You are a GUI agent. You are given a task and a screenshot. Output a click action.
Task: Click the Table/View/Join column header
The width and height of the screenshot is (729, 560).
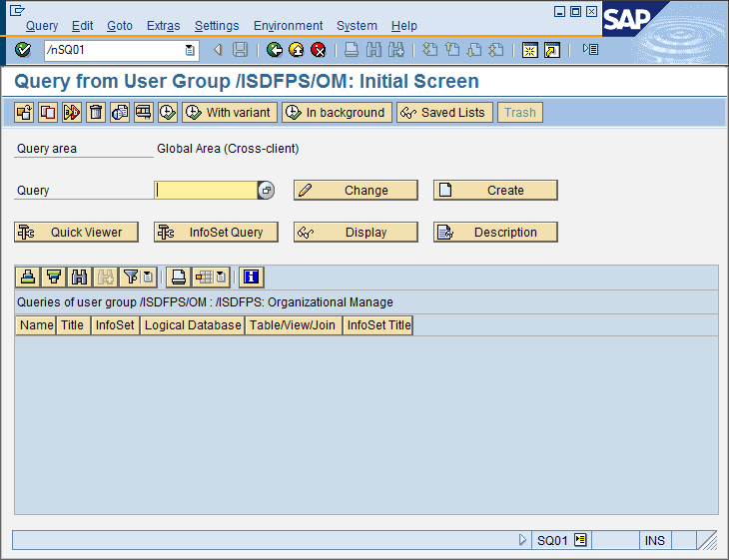(293, 325)
